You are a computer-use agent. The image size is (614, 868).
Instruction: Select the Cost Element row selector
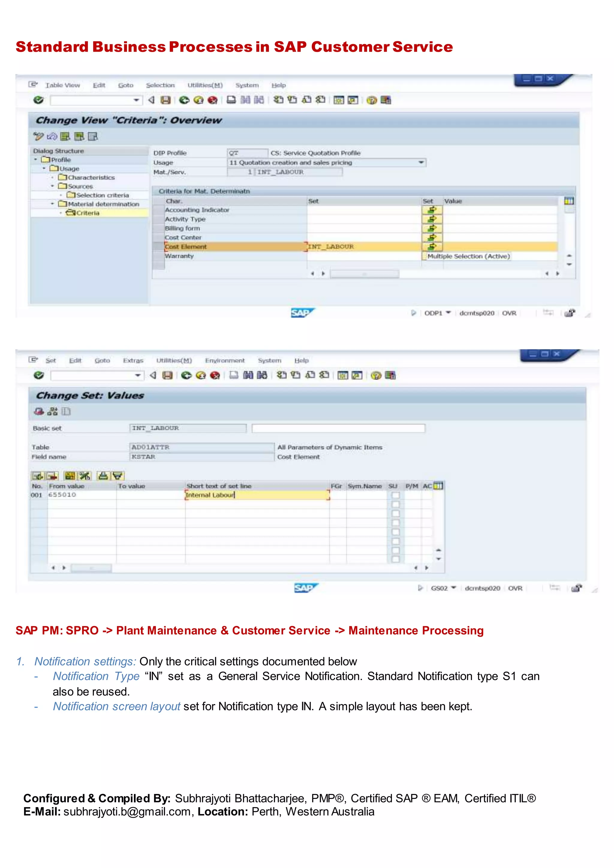[158, 246]
